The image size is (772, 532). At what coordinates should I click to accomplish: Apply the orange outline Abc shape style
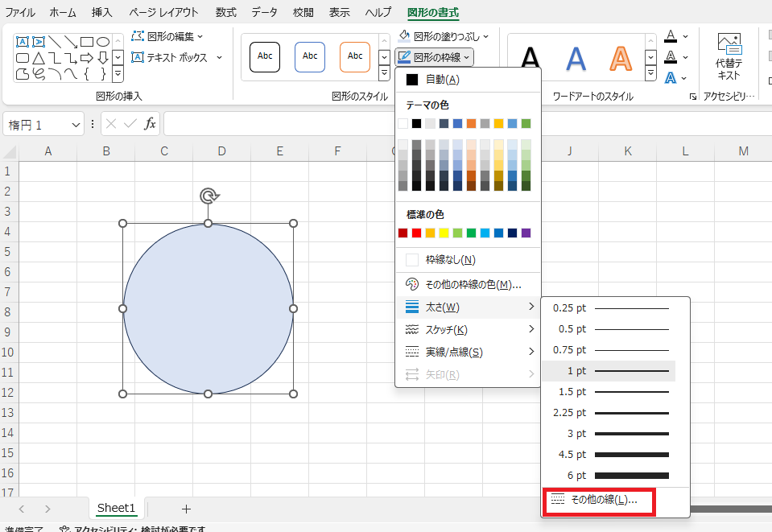click(x=355, y=57)
